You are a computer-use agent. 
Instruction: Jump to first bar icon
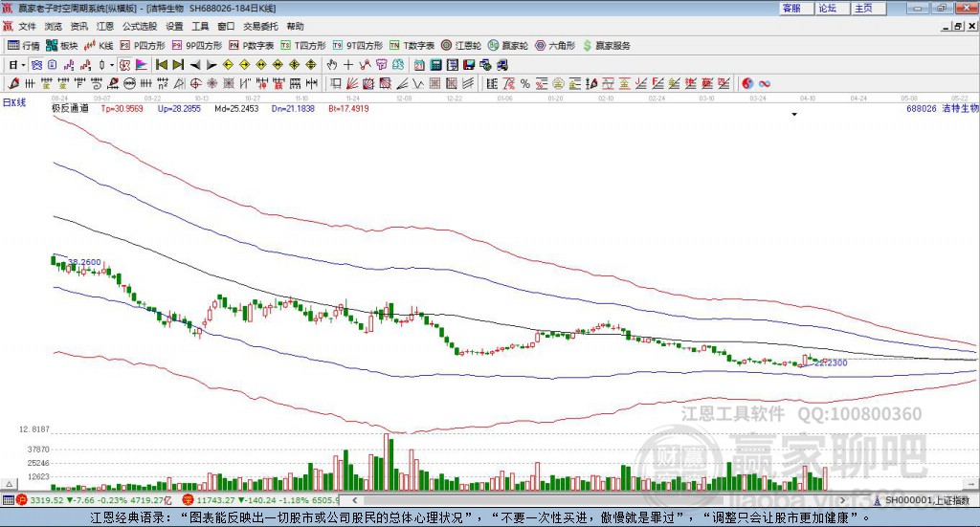161,65
